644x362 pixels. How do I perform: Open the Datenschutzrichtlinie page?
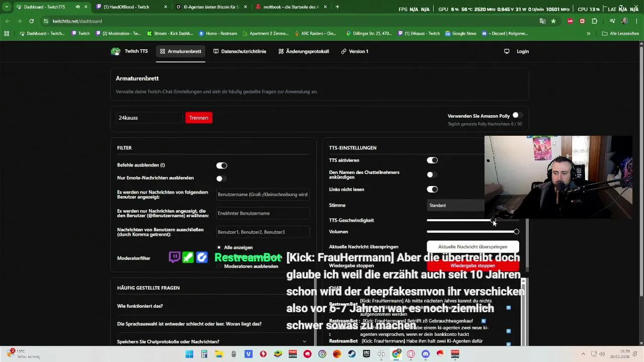point(239,51)
